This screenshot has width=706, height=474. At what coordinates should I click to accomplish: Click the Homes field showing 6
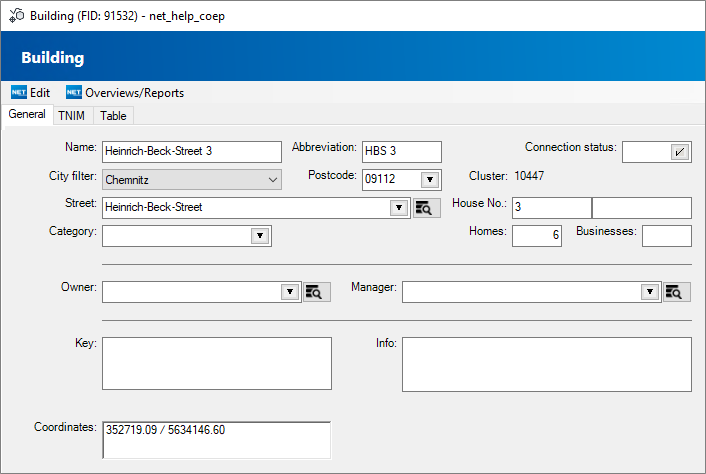click(537, 236)
